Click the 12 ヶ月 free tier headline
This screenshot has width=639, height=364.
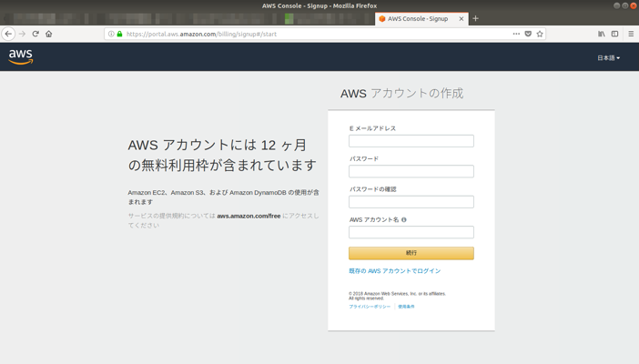(x=222, y=155)
